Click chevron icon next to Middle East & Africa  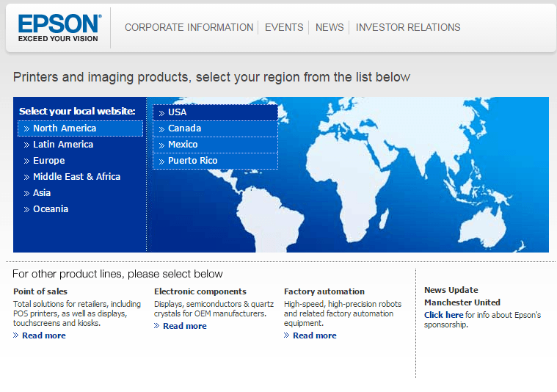(x=26, y=178)
